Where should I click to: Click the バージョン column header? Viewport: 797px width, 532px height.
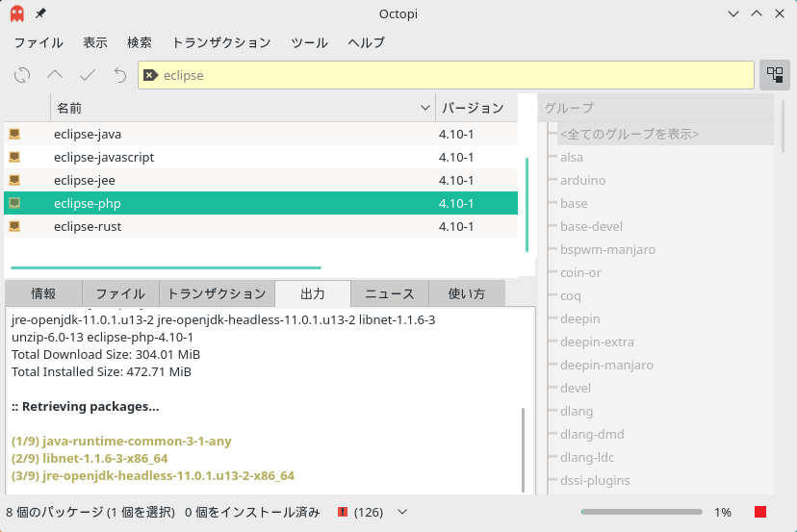[476, 108]
